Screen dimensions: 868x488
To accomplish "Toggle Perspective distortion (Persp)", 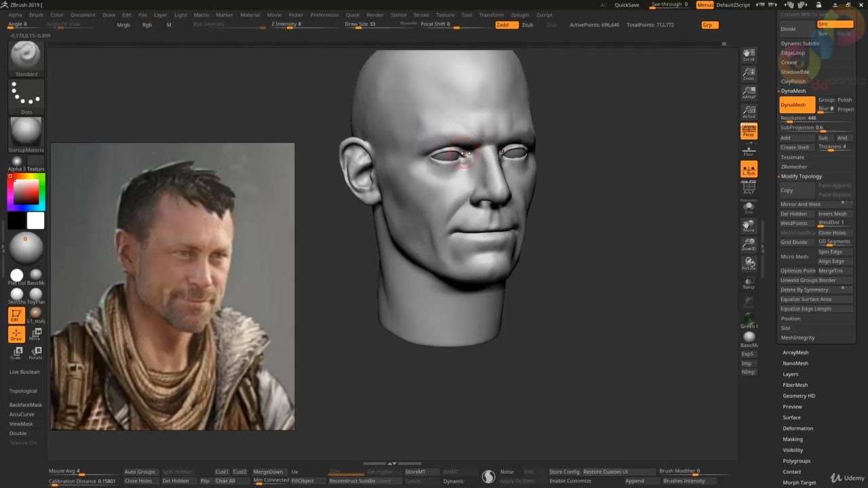I will [749, 131].
